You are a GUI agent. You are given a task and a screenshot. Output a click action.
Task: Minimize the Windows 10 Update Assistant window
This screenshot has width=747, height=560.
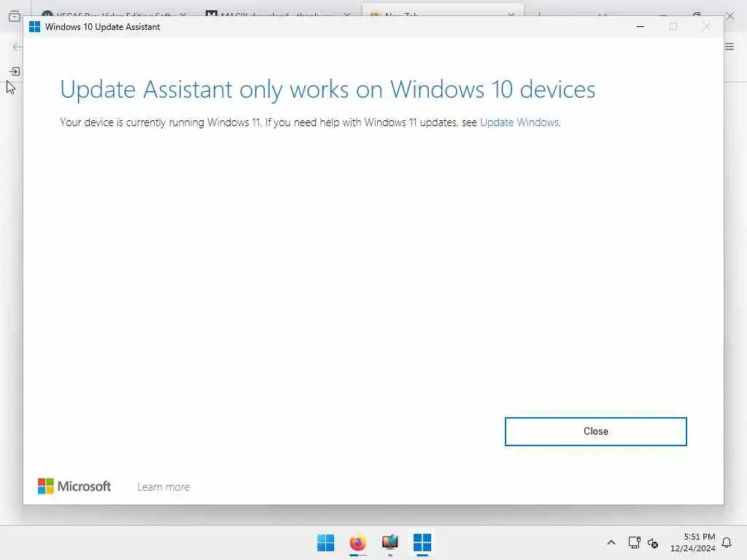[x=640, y=27]
